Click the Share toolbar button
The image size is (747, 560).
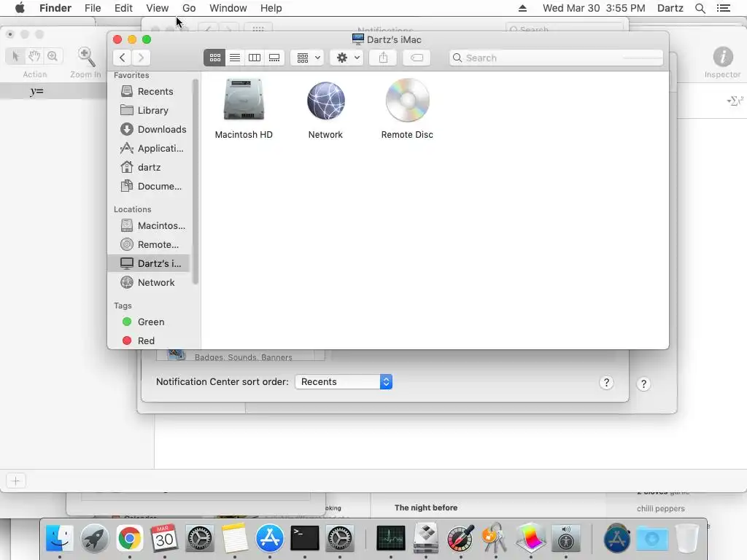(x=383, y=58)
